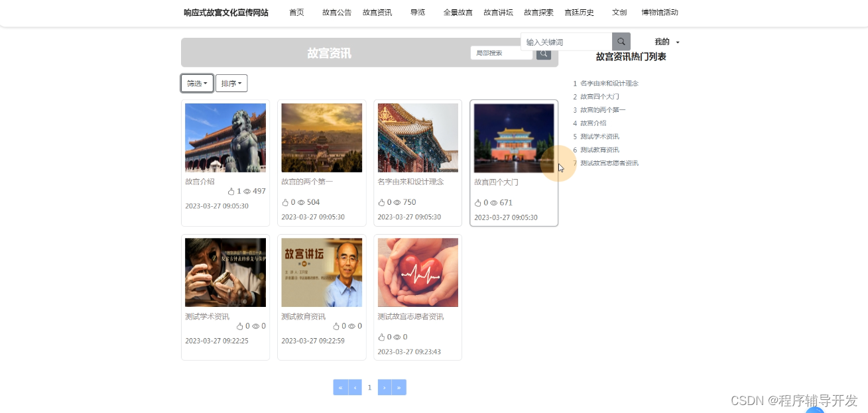Open the 故宫的两个第一 sunset thumbnail
Image resolution: width=868 pixels, height=413 pixels.
tap(322, 138)
